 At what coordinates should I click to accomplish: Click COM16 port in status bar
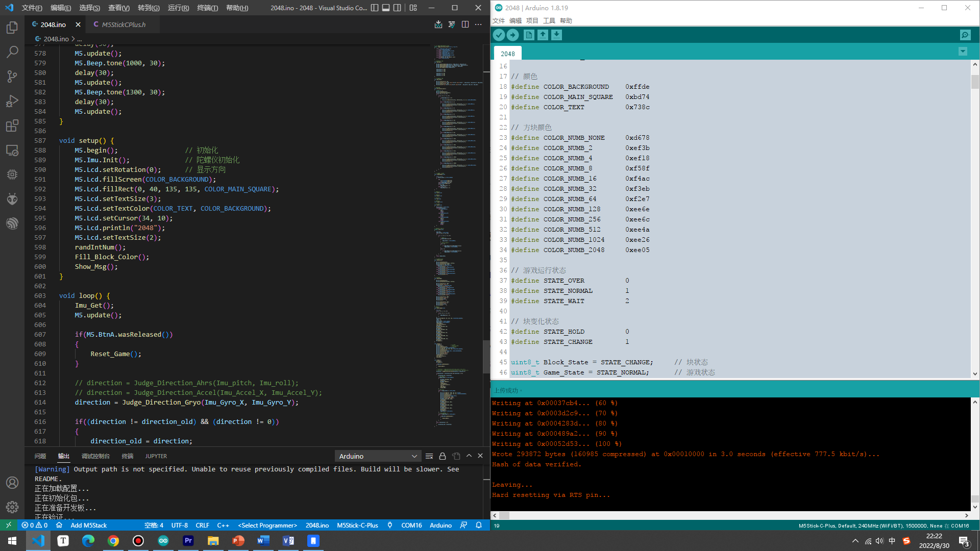pyautogui.click(x=411, y=525)
